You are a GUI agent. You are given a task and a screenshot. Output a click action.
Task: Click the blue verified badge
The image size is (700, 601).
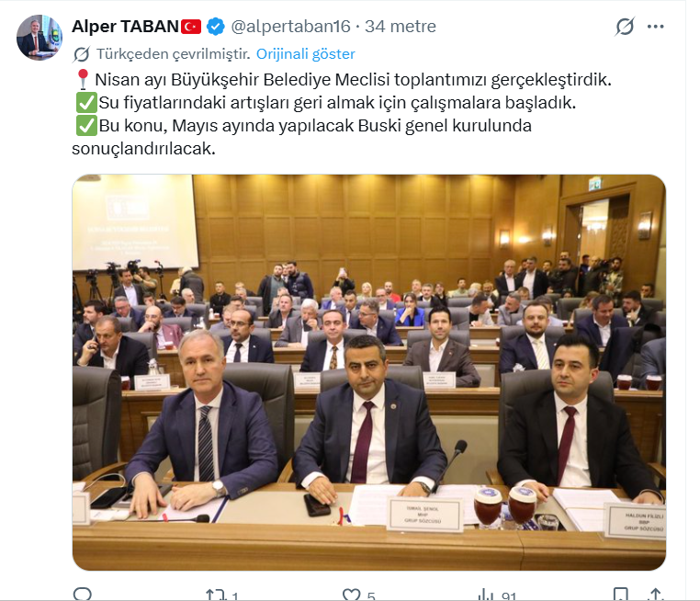(216, 27)
